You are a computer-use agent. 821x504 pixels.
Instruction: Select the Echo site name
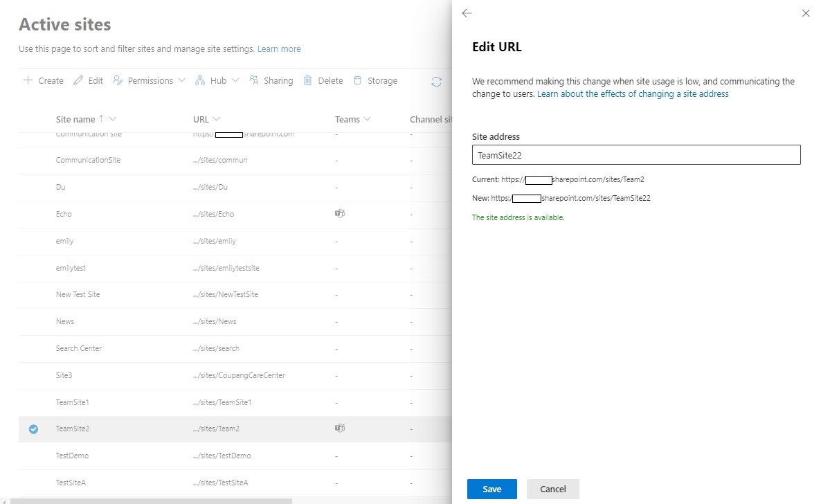pos(64,214)
